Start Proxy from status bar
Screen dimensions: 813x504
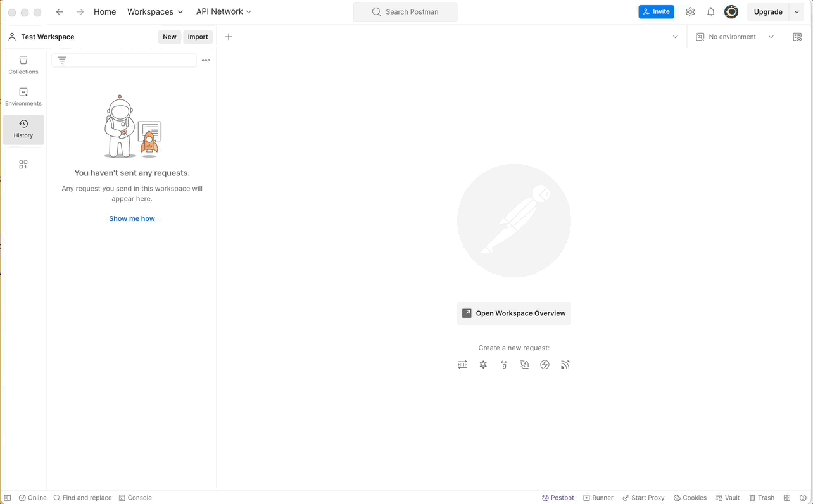coord(643,498)
